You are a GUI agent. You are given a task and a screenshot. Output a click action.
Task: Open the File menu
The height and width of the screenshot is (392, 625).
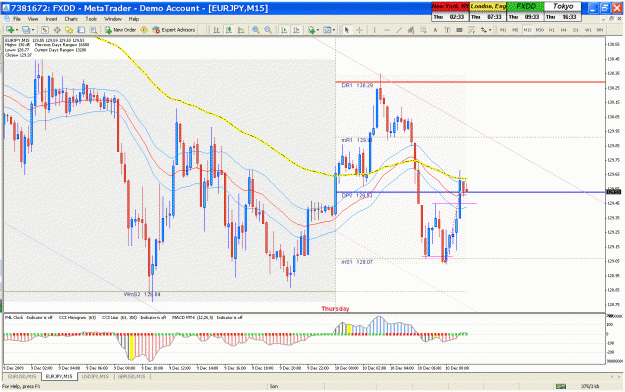point(17,19)
